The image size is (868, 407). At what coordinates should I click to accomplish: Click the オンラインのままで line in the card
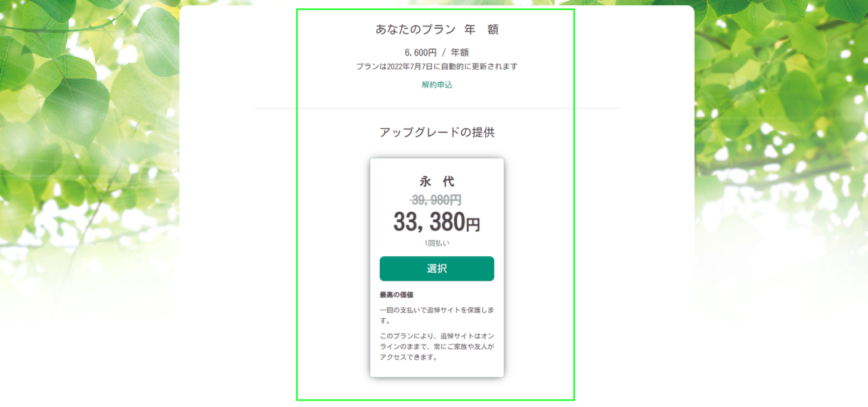pyautogui.click(x=436, y=346)
